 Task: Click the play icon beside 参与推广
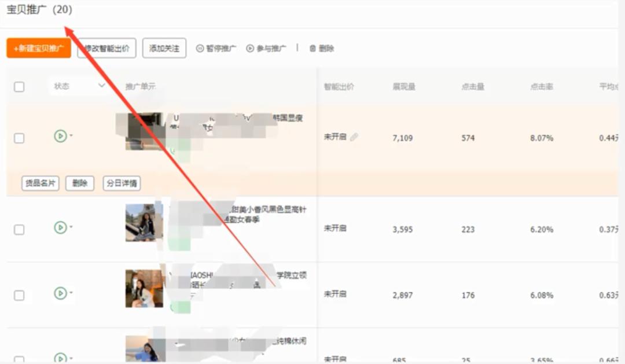249,47
